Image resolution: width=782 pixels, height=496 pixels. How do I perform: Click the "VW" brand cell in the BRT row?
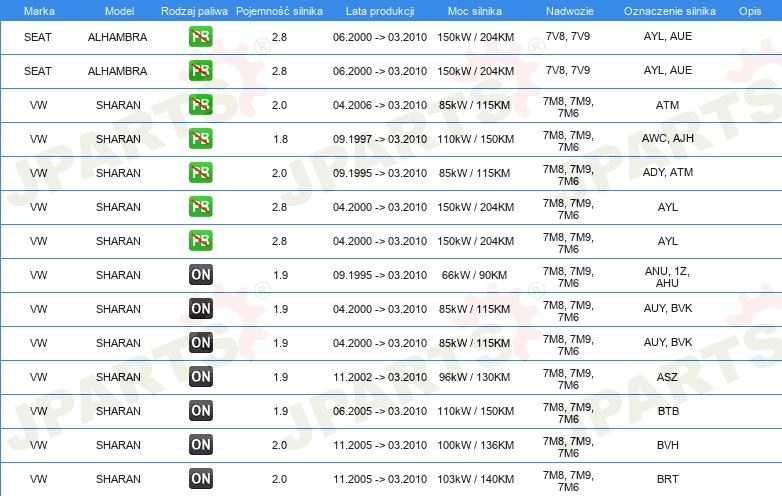tap(38, 479)
